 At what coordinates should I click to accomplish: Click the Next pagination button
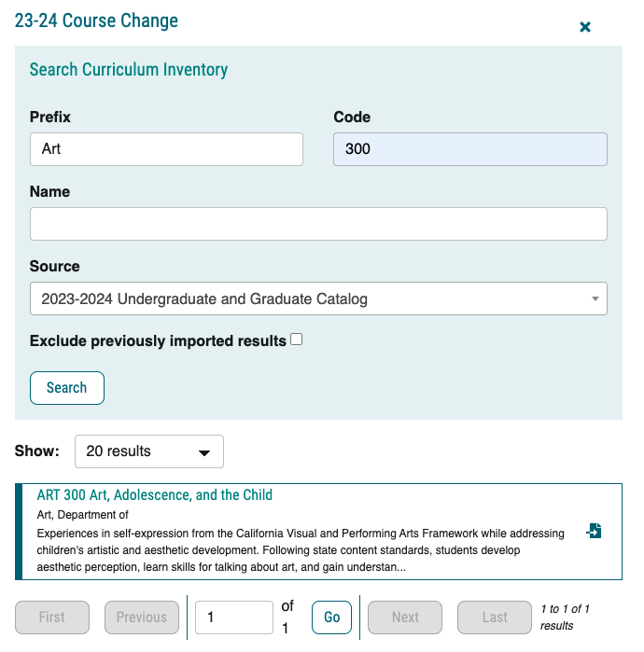405,617
